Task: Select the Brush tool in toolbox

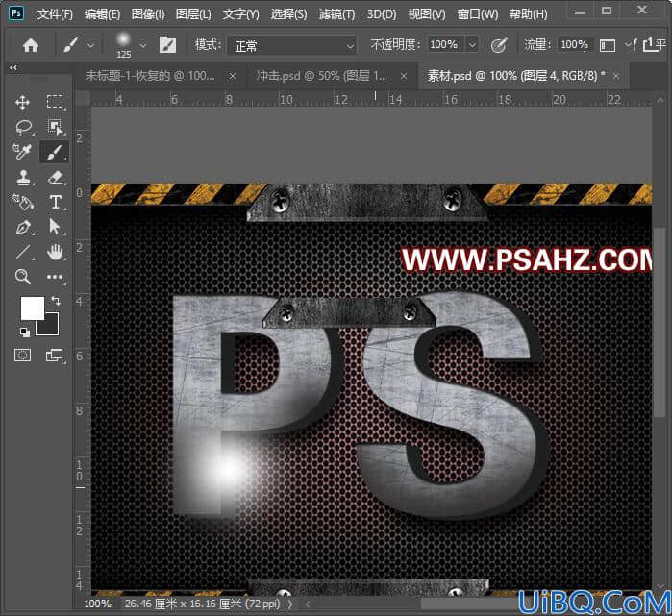Action: point(55,152)
